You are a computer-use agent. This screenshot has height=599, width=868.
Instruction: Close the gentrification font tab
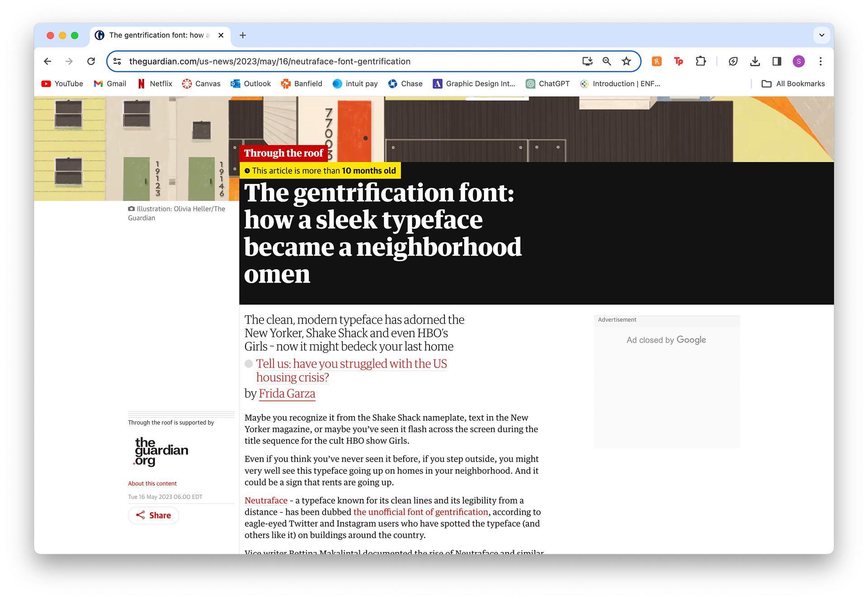(x=221, y=35)
